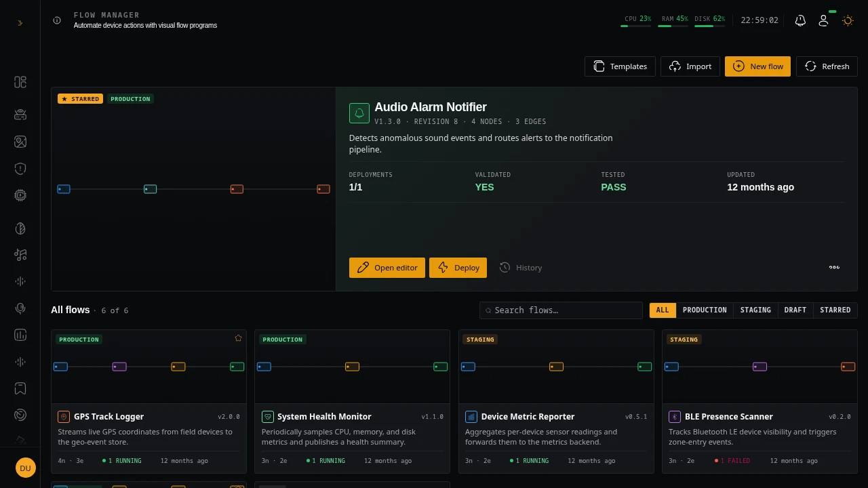
Task: Toggle light theme with the sun icon
Action: click(848, 20)
